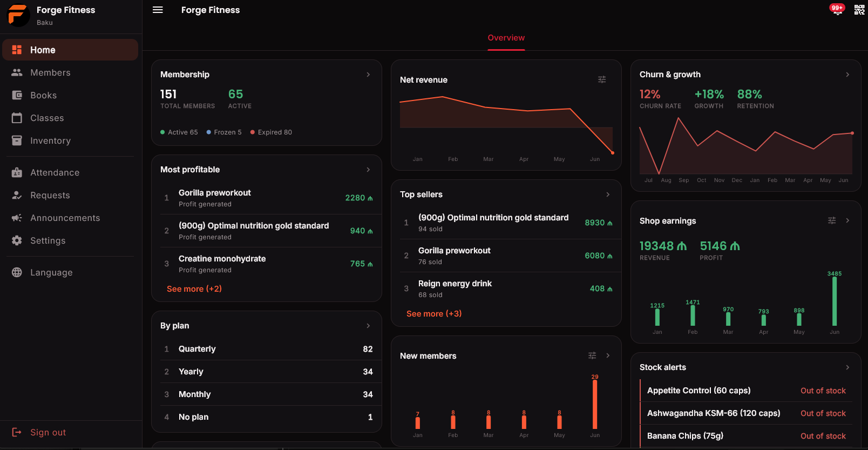Image resolution: width=868 pixels, height=450 pixels.
Task: Open Classes in sidebar
Action: click(70, 118)
